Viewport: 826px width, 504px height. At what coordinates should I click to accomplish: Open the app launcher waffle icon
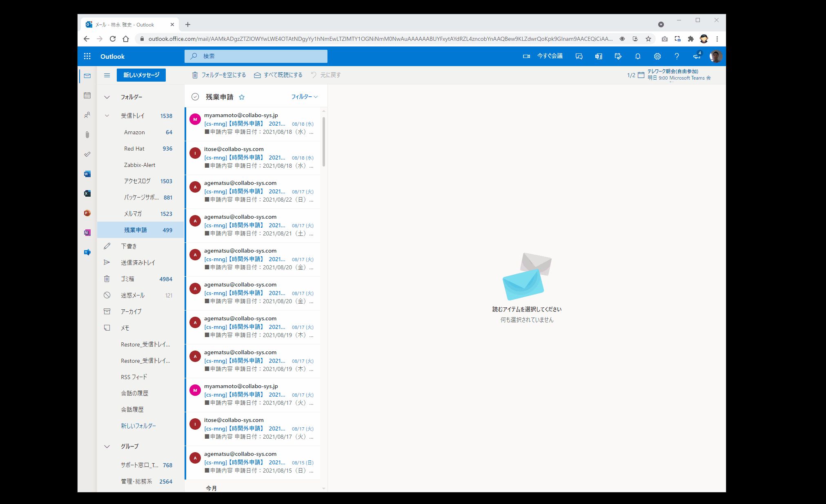87,56
